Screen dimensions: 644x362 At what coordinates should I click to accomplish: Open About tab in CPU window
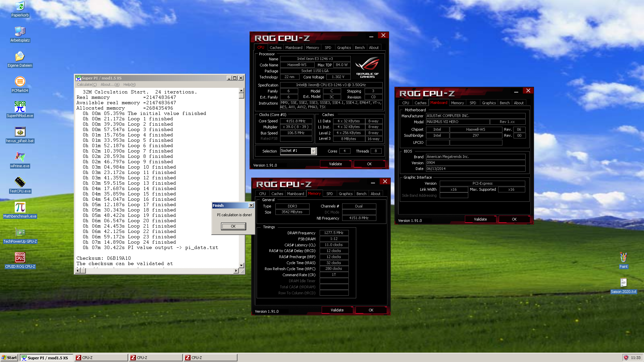click(x=374, y=48)
